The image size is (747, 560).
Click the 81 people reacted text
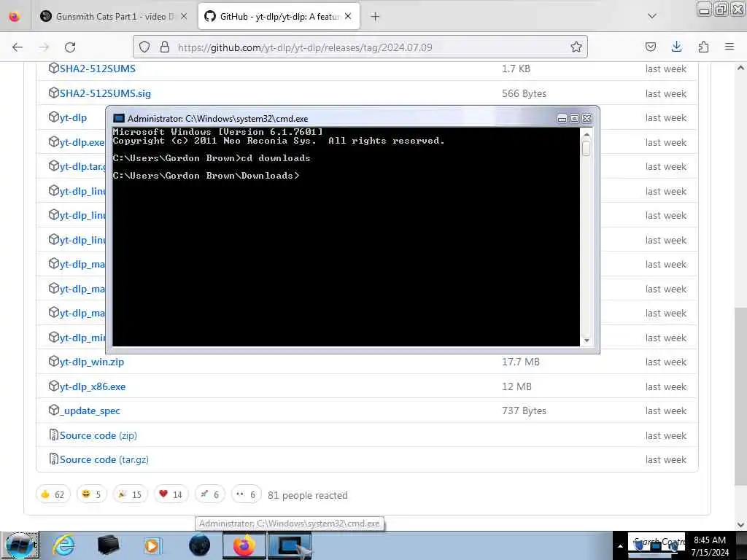pyautogui.click(x=308, y=495)
